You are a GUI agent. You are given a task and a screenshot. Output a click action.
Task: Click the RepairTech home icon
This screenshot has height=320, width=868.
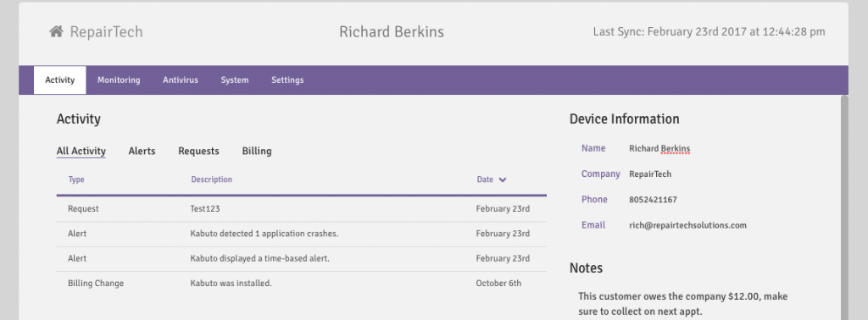(56, 31)
